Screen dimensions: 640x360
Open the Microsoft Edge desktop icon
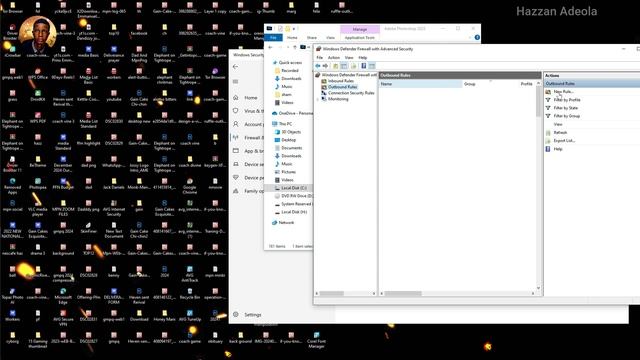coord(63,296)
